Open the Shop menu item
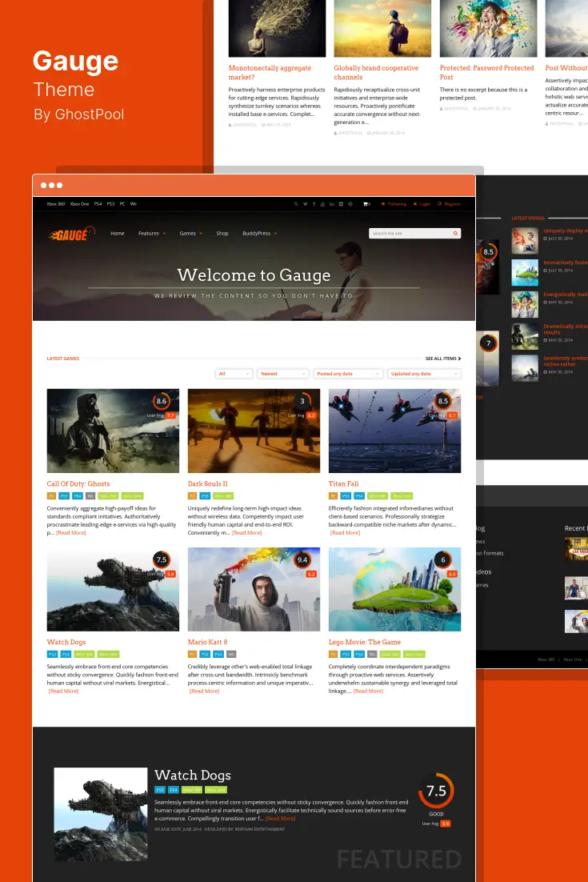 [x=222, y=234]
